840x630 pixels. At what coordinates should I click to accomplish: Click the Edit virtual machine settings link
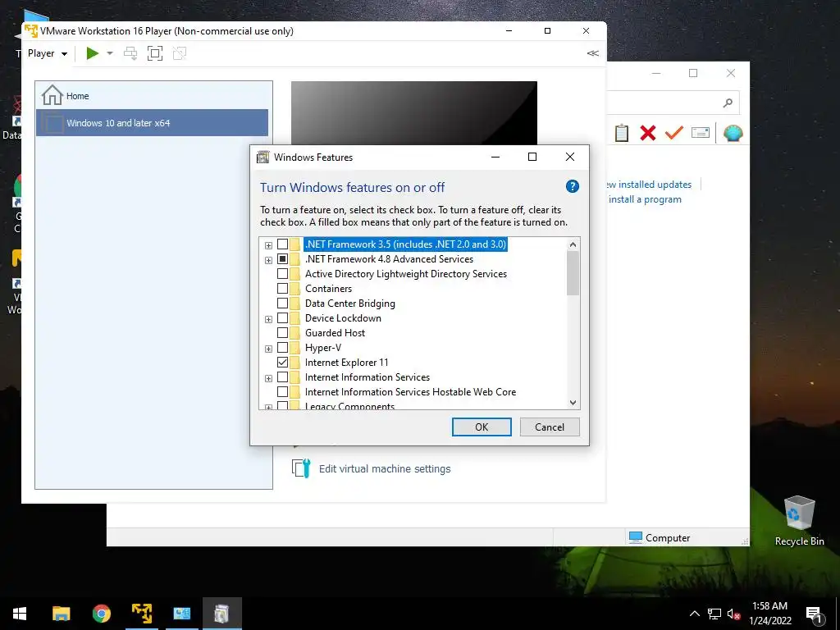pyautogui.click(x=385, y=468)
